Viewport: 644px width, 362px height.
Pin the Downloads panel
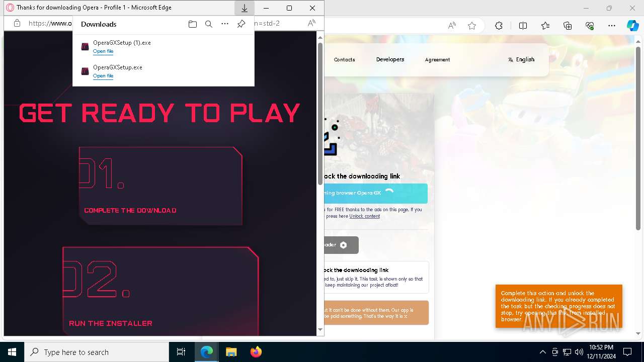242,24
